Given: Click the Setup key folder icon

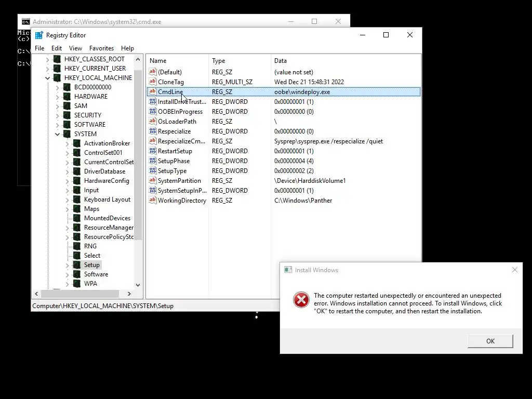Looking at the screenshot, I should coord(77,265).
